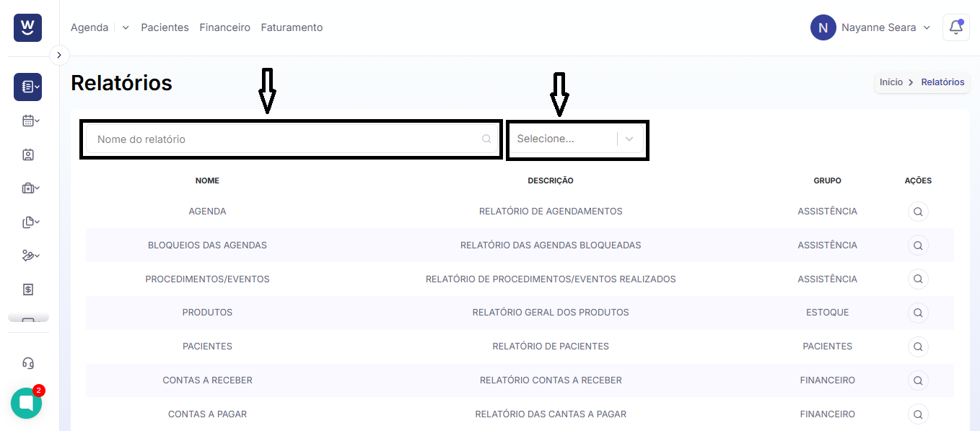
Task: Click magnifier action for CONTAS A RECEBER
Action: (918, 380)
